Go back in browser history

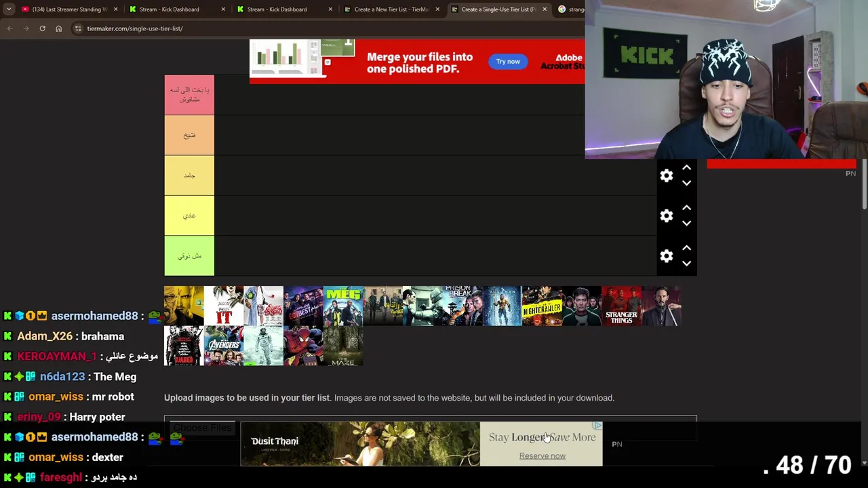pyautogui.click(x=9, y=28)
